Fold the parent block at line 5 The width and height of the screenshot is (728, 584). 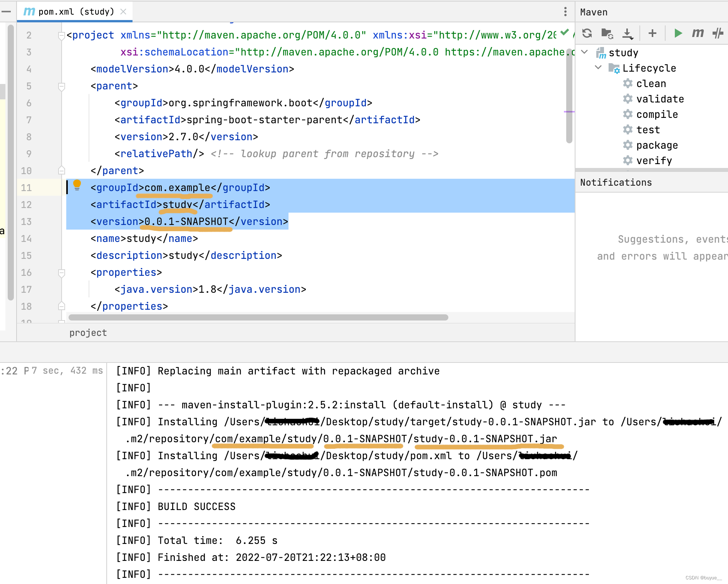pos(61,87)
